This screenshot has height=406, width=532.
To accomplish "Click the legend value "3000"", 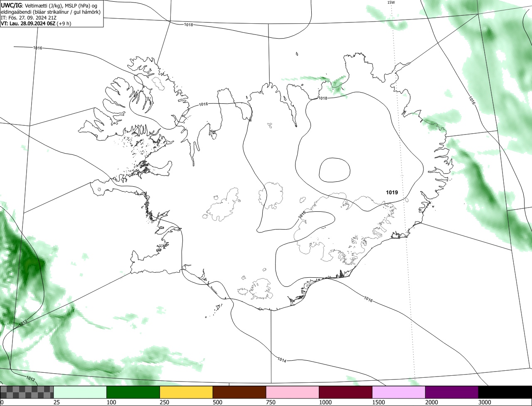I will 485,402.
